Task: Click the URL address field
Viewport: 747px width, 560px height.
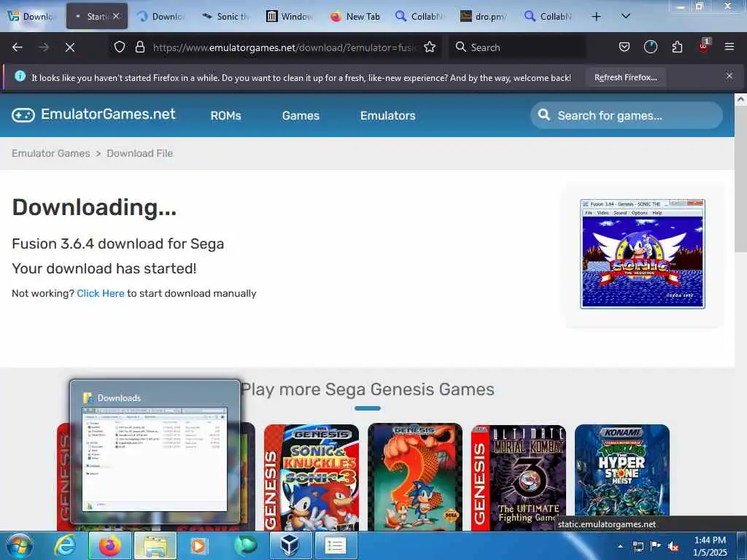Action: pos(284,47)
